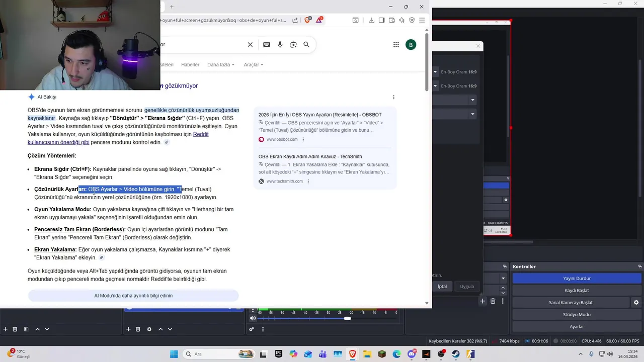Open Daha fazla dropdown
Viewport: 644px width, 362px height.
221,65
